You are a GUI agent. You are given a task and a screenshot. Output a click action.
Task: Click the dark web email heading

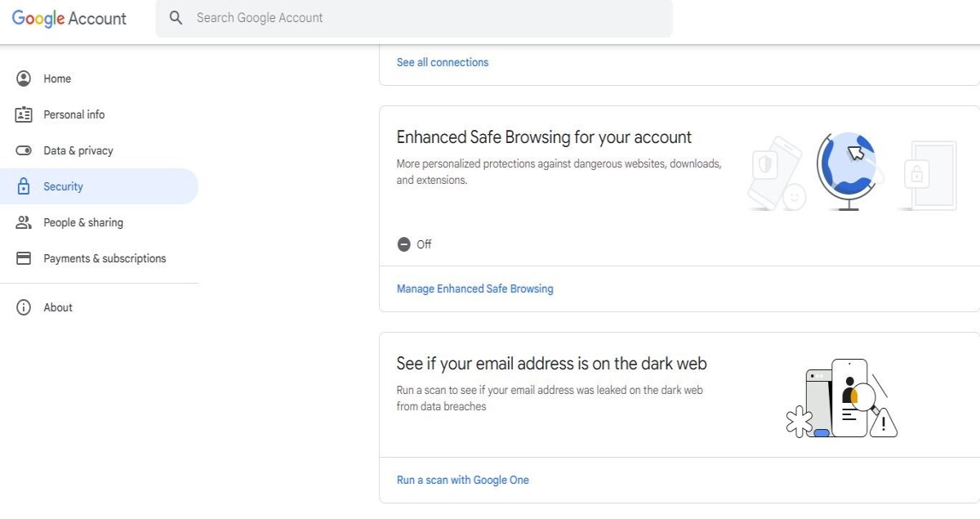pyautogui.click(x=551, y=363)
